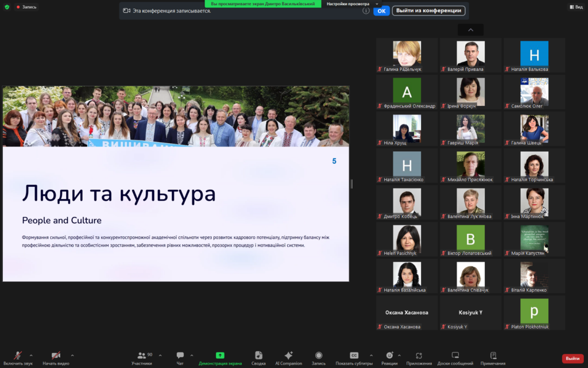Click the blue OK button
The height and width of the screenshot is (368, 588).
381,11
